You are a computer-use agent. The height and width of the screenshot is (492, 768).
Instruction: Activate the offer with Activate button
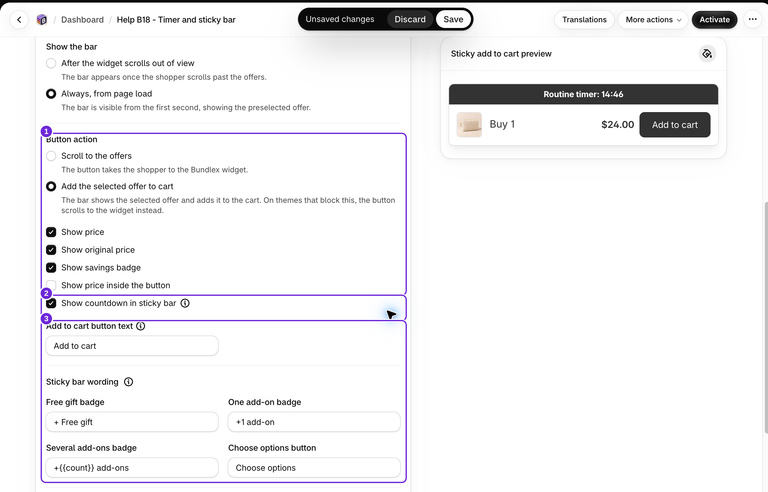point(714,20)
